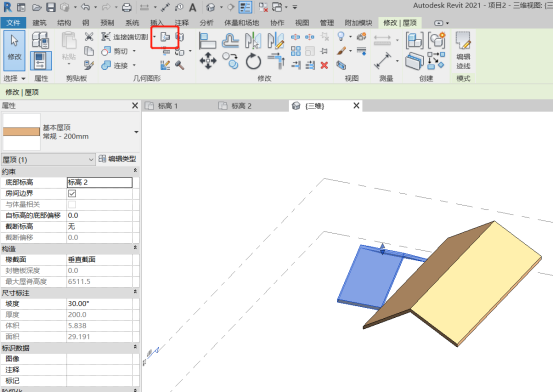This screenshot has width=553, height=392.
Task: Click the Undo arrow in quick access toolbar
Action: pyautogui.click(x=85, y=7)
